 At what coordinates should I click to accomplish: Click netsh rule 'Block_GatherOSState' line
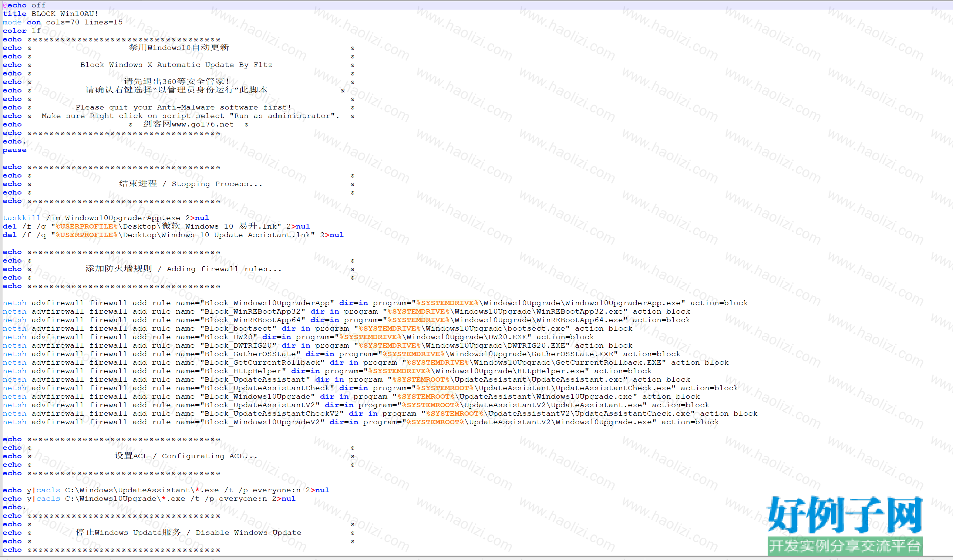[x=341, y=354]
